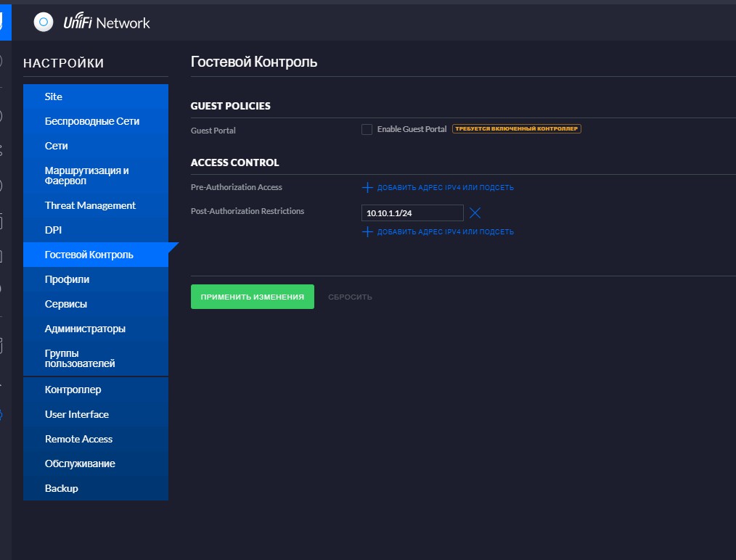Open the Site settings section

click(54, 96)
